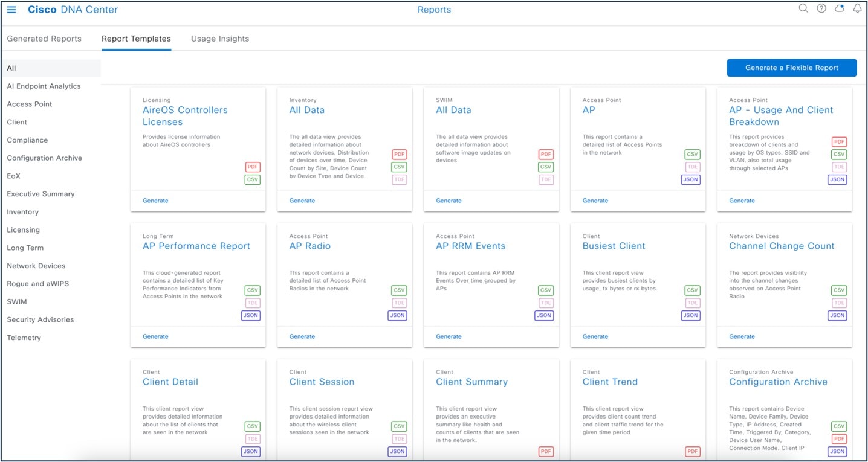Image resolution: width=868 pixels, height=462 pixels.
Task: Click PDF badge on Client Summary card
Action: point(546,451)
